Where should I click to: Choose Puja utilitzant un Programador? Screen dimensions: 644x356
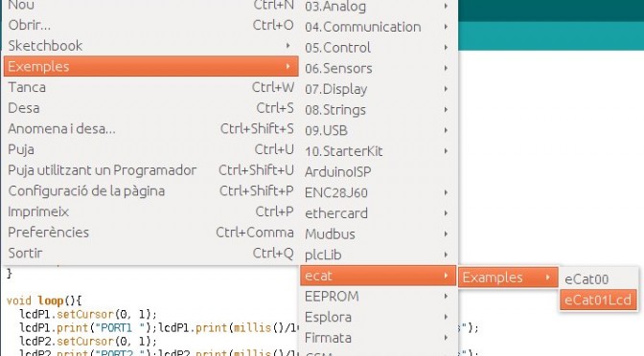point(150,170)
